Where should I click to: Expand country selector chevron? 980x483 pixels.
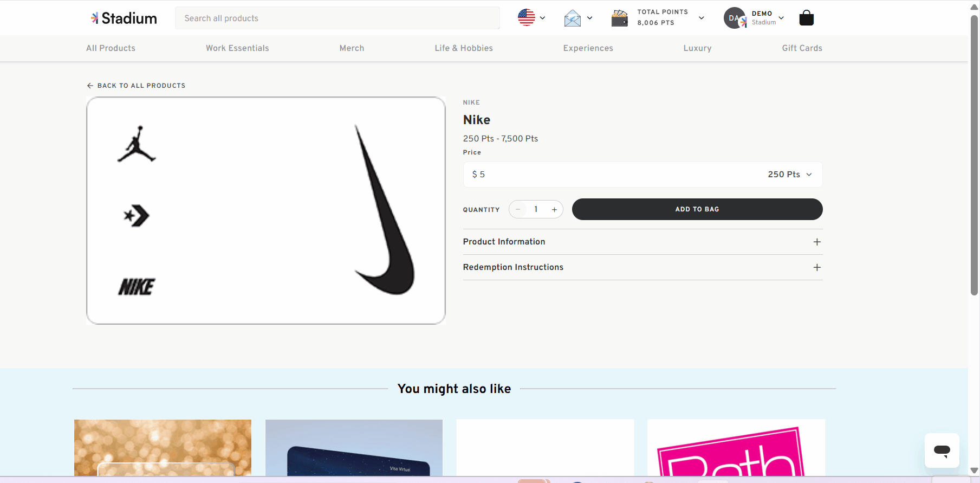point(542,18)
